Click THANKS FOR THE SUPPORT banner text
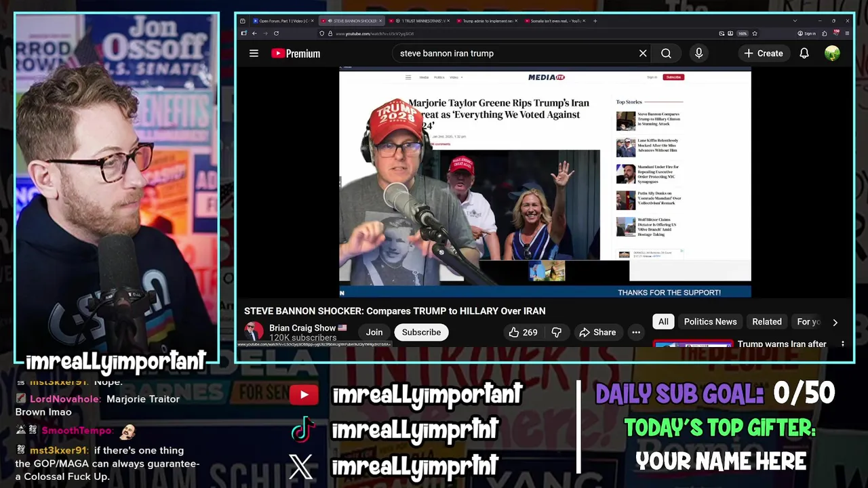 (669, 292)
